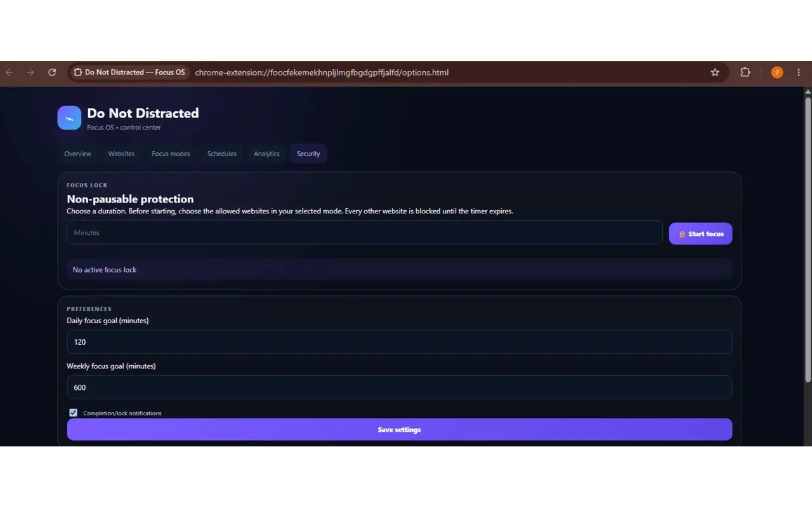812x508 pixels.
Task: Click the Daily focus goal input
Action: [x=400, y=342]
